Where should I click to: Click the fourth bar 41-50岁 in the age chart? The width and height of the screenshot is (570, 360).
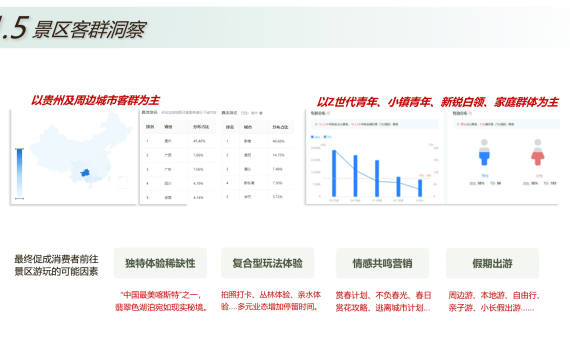(398, 187)
